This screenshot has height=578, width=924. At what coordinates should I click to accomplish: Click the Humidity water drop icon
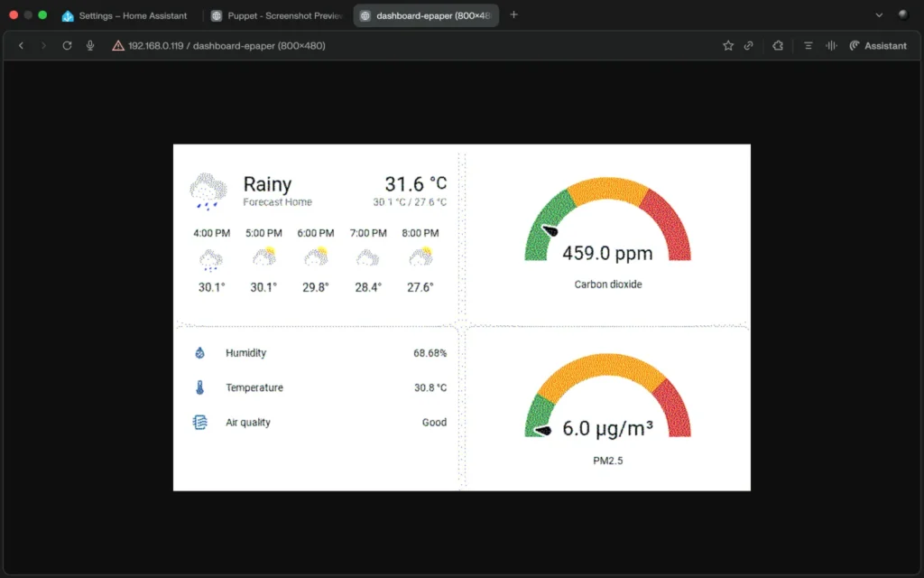pos(199,353)
